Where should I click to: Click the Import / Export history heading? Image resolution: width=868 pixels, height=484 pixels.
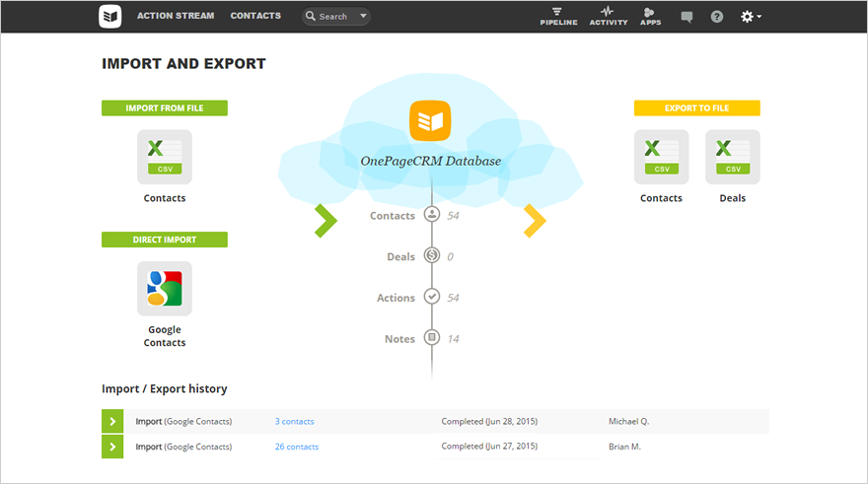[x=165, y=388]
